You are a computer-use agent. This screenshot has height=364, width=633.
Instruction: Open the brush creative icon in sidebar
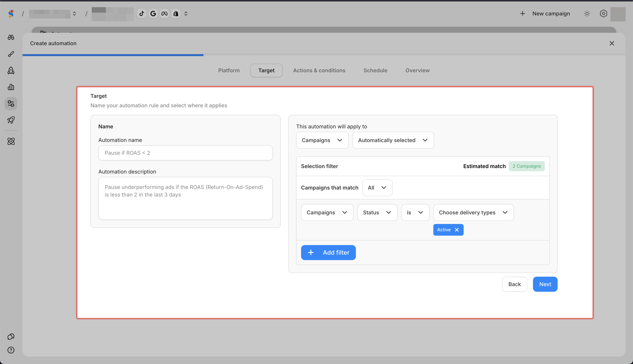coord(11,54)
